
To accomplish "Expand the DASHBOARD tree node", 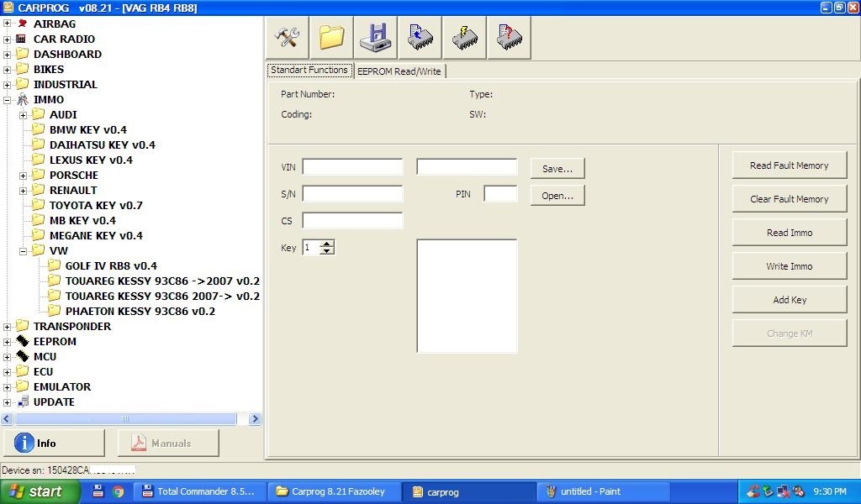I will (7, 55).
